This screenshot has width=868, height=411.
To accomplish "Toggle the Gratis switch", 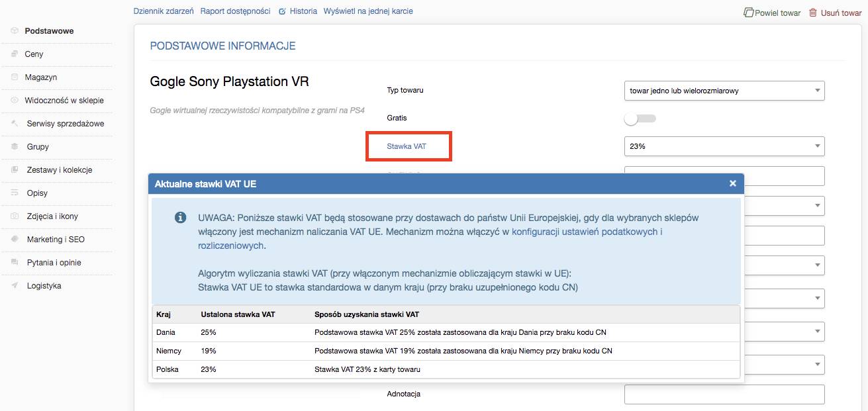I will [x=640, y=118].
